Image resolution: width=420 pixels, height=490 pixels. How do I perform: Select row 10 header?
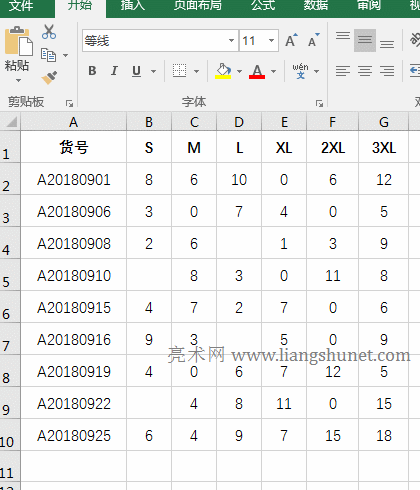(x=10, y=435)
